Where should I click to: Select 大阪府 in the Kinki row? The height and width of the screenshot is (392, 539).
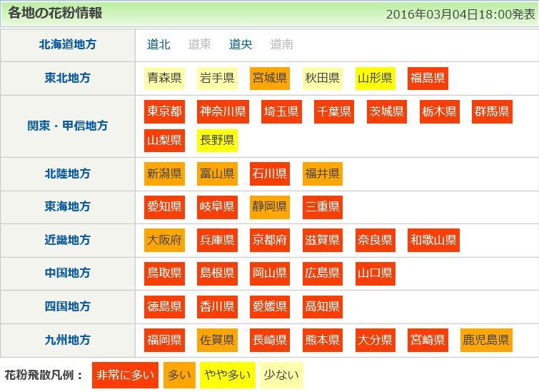point(165,240)
